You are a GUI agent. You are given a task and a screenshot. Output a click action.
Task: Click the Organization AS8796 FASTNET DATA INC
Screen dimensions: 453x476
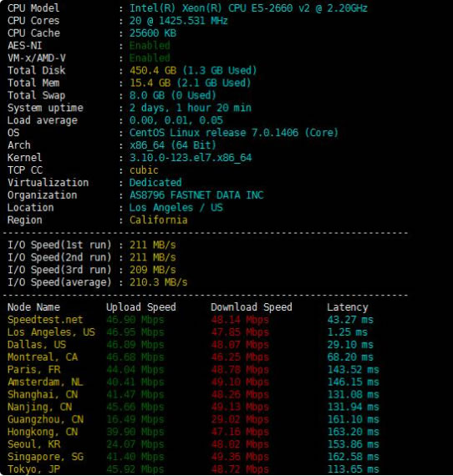coord(196,195)
